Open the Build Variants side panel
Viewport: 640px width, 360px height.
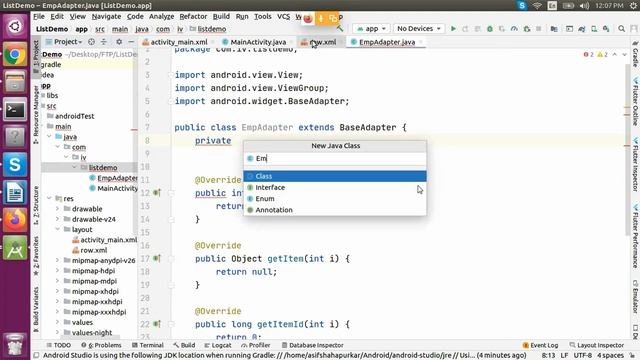pos(36,309)
